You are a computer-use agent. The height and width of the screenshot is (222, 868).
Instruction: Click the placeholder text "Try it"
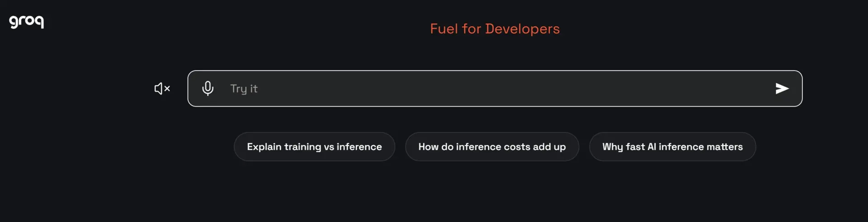coord(244,89)
